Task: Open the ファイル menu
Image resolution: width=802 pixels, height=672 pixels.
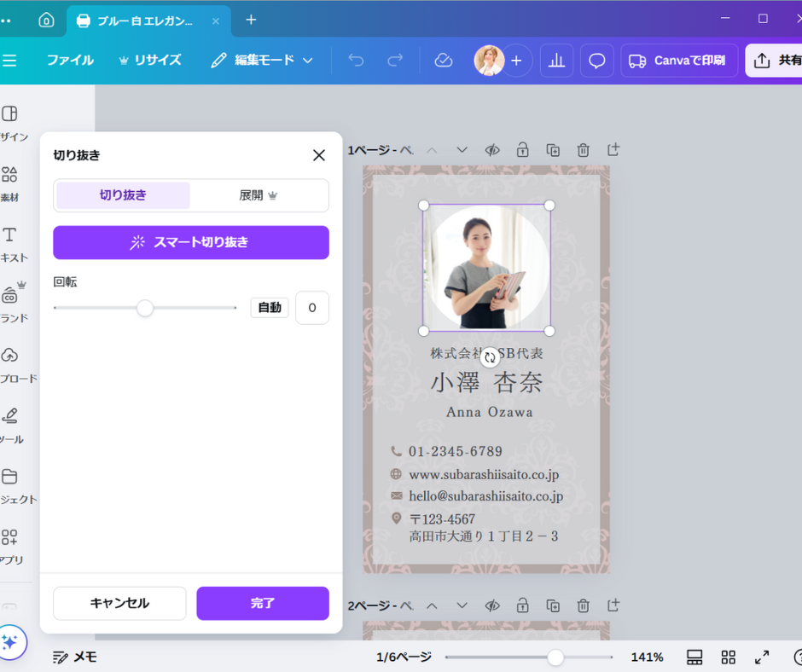Action: [x=70, y=61]
